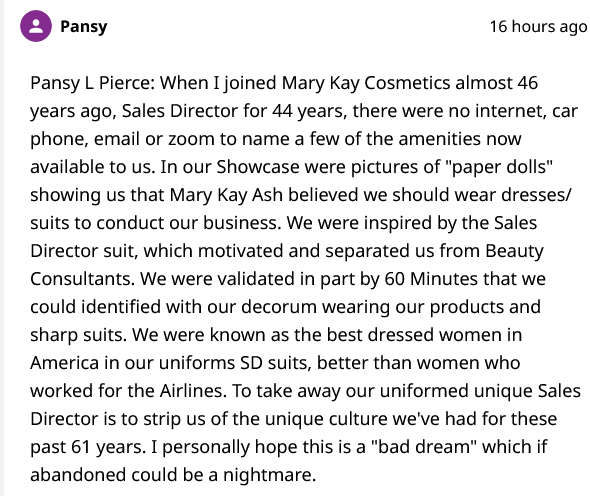590x496 pixels.
Task: Click the words "Mary Kay Cosmetics"
Action: (366, 83)
